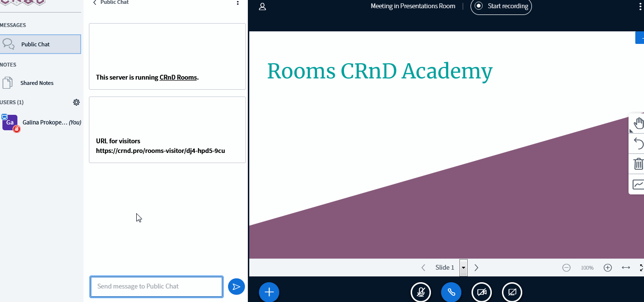This screenshot has width=644, height=302.
Task: Go to the next slide
Action: pos(476,267)
